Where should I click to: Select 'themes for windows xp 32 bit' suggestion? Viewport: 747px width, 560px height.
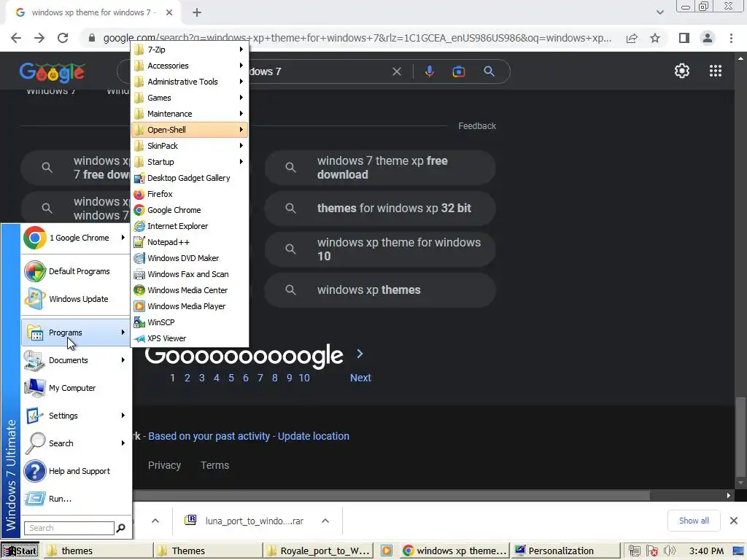click(x=380, y=208)
